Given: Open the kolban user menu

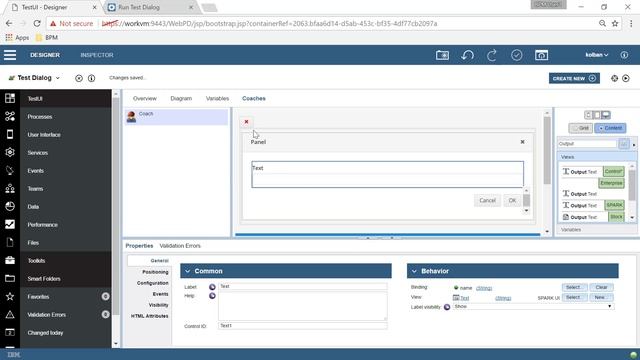Looking at the screenshot, I should 597,55.
